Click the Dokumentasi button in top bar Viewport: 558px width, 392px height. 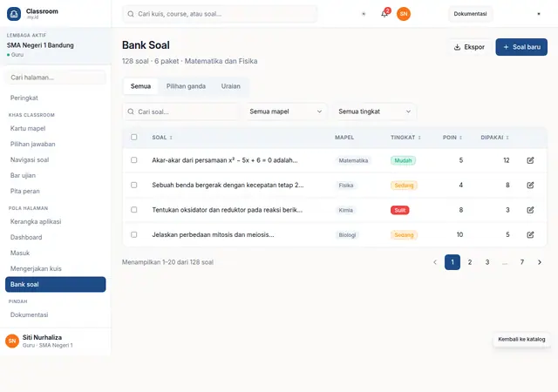470,14
